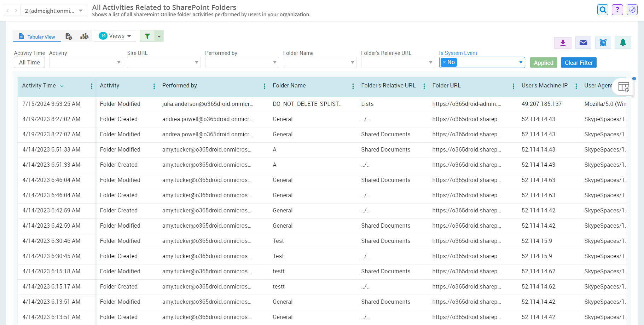Remove the 'No' chip from Is System Event
Image resolution: width=644 pixels, height=325 pixels.
pyautogui.click(x=445, y=62)
